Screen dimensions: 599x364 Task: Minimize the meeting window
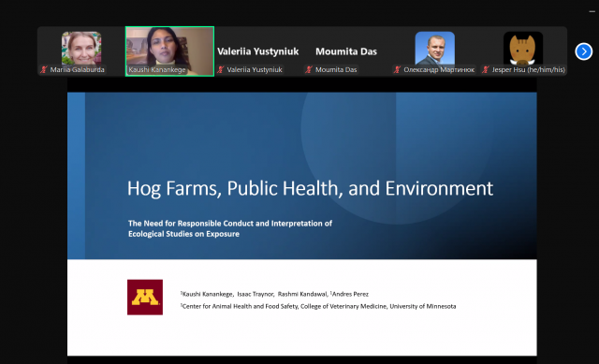(592, 11)
